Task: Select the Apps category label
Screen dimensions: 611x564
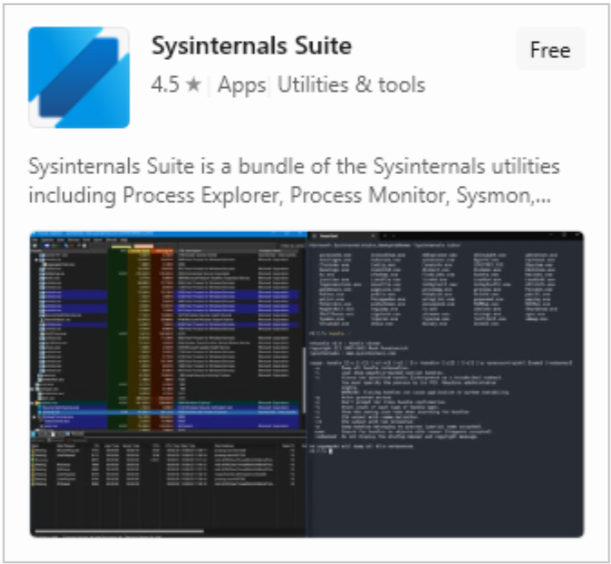Action: pyautogui.click(x=242, y=85)
